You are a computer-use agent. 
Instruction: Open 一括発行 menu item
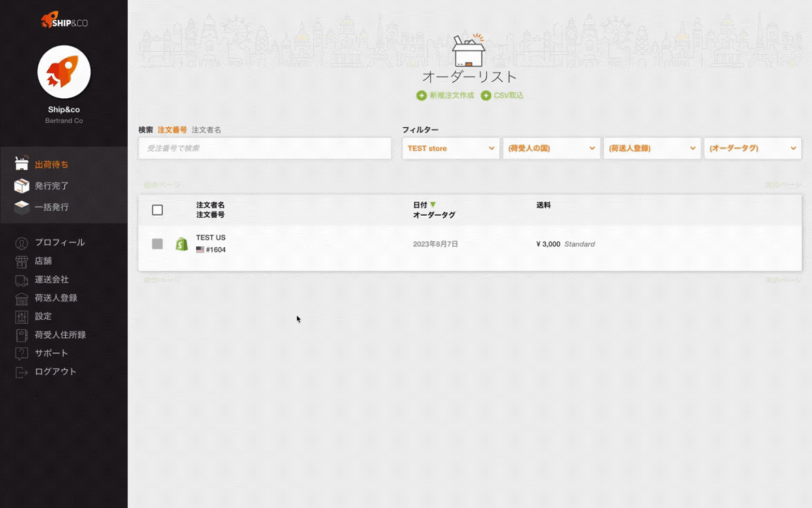[x=51, y=207]
